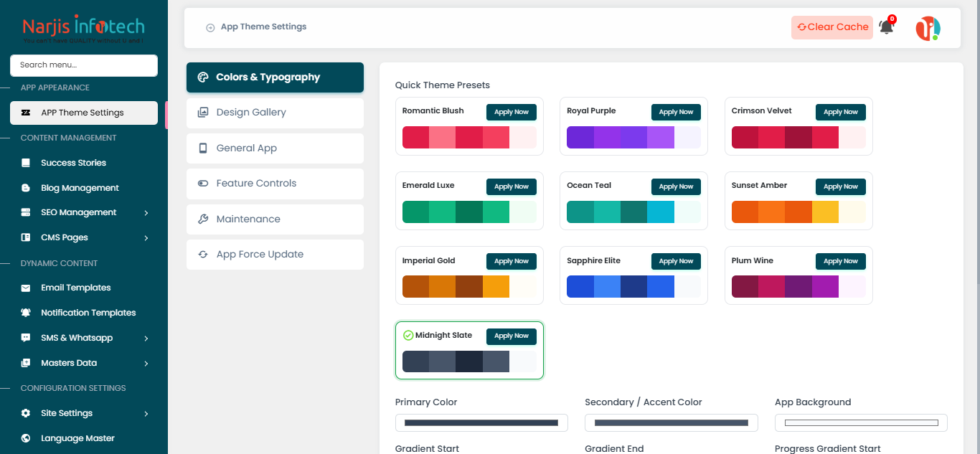Click the Notification Templates bell icon
Image resolution: width=980 pixels, height=454 pixels.
[x=26, y=313]
